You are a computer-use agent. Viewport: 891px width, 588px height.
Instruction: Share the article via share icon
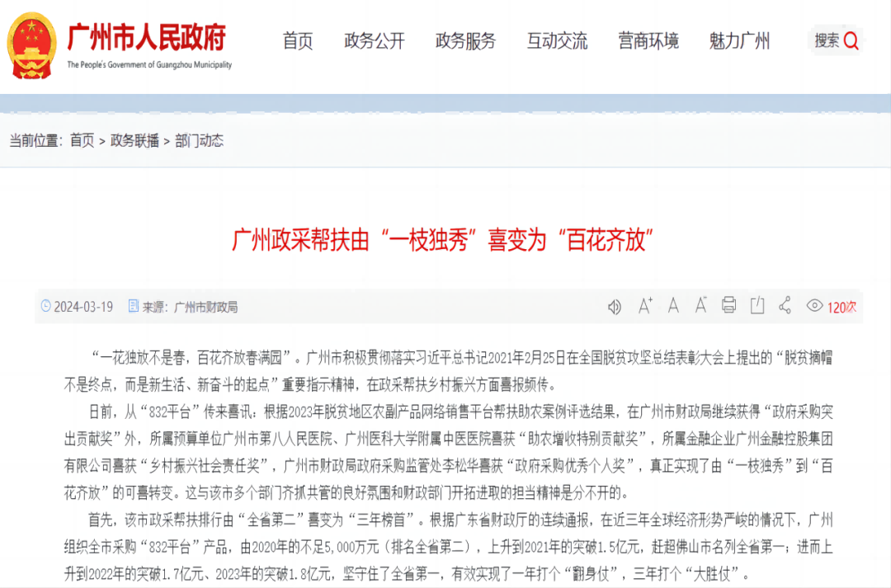click(785, 306)
